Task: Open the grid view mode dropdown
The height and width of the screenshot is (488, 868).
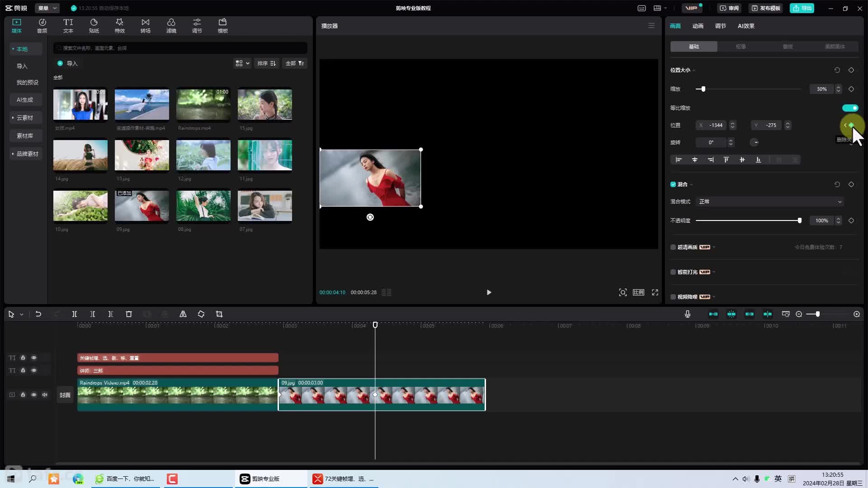Action: point(242,63)
